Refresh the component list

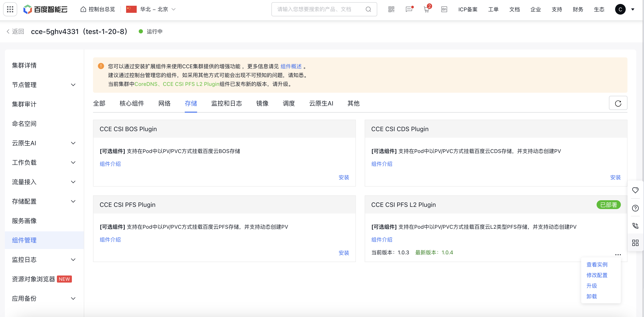[618, 103]
